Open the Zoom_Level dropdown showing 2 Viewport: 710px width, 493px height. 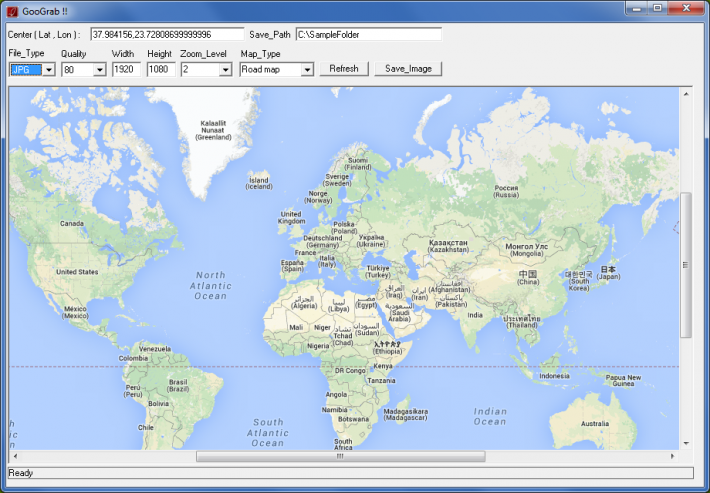pyautogui.click(x=225, y=70)
